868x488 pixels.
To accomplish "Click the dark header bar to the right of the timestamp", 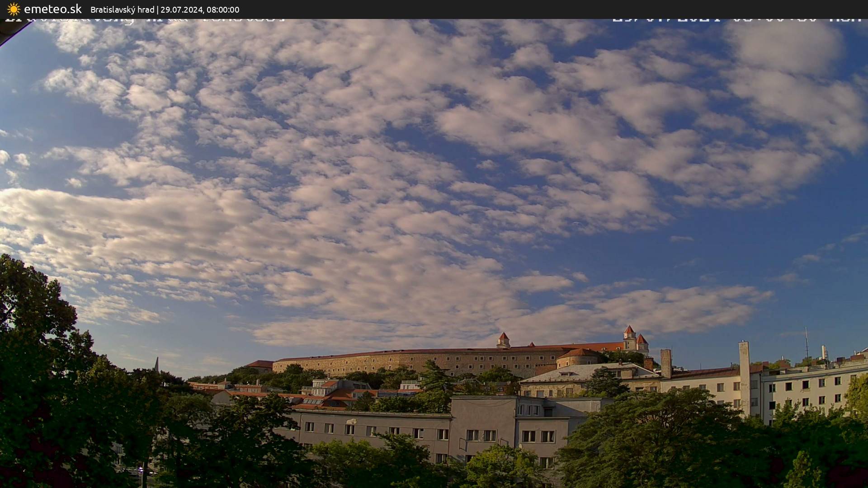I will pyautogui.click(x=542, y=9).
